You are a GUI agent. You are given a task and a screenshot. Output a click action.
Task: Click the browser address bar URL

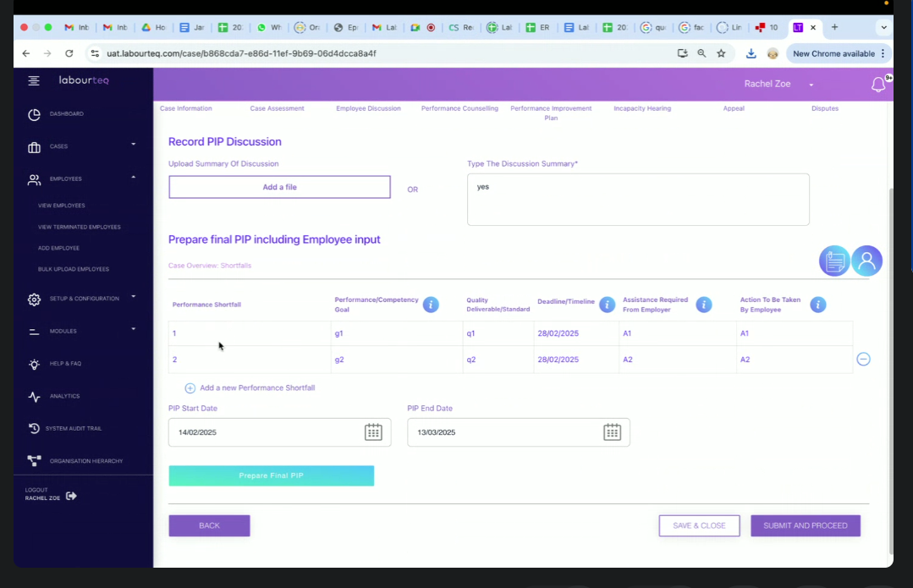[242, 53]
